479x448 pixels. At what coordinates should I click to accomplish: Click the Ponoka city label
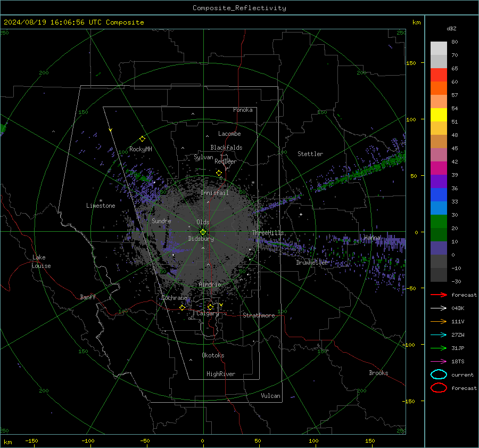pos(243,110)
